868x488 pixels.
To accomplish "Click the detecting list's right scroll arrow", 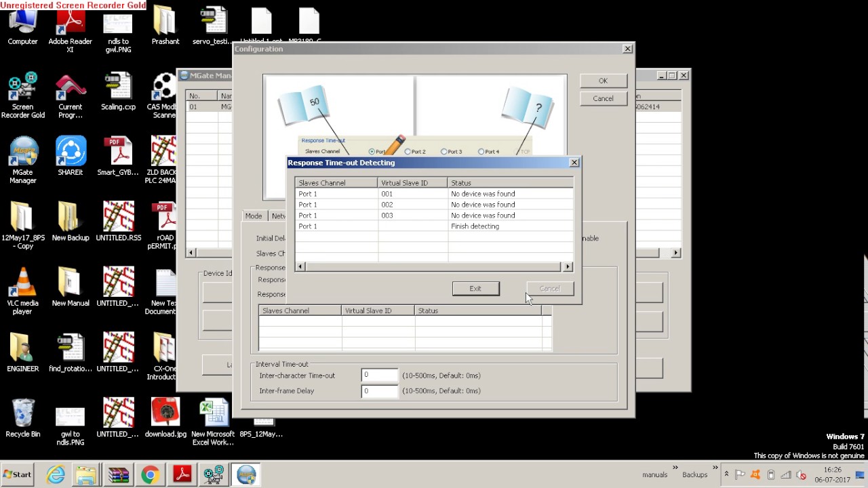I will click(568, 267).
